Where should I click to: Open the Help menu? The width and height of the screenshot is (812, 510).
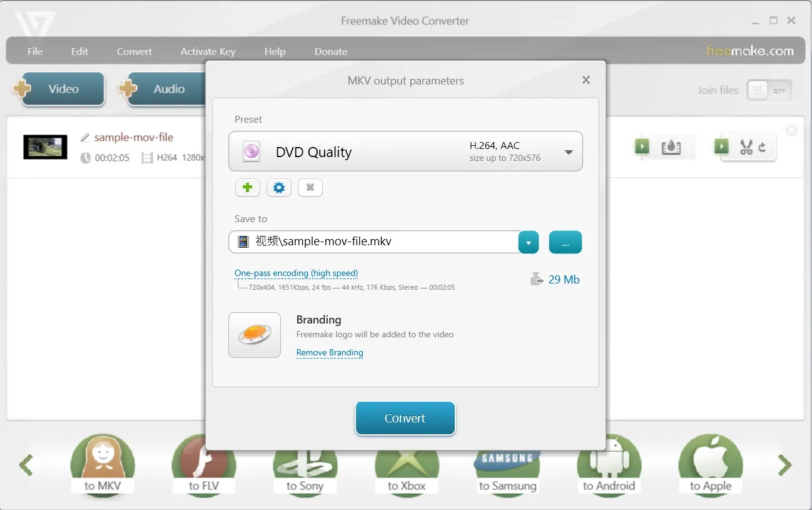click(275, 51)
